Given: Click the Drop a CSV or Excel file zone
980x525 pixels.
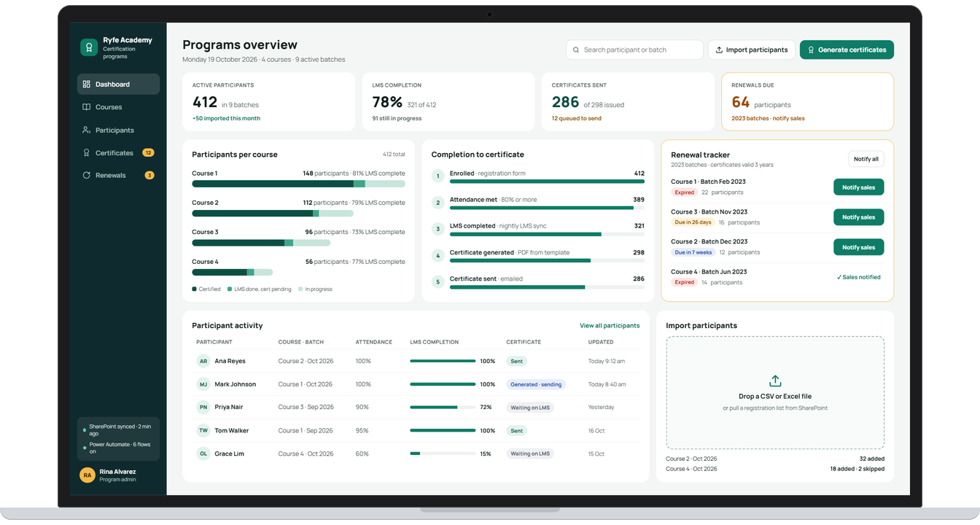Looking at the screenshot, I should [775, 392].
